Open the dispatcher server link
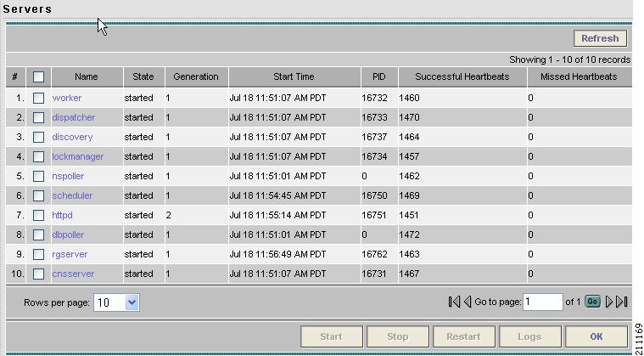The height and width of the screenshot is (356, 644). coord(74,117)
